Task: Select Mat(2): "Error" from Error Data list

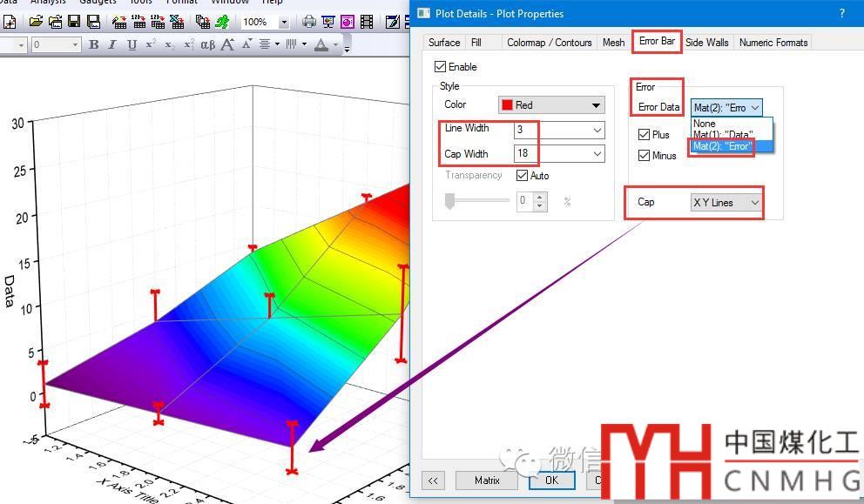Action: point(721,146)
